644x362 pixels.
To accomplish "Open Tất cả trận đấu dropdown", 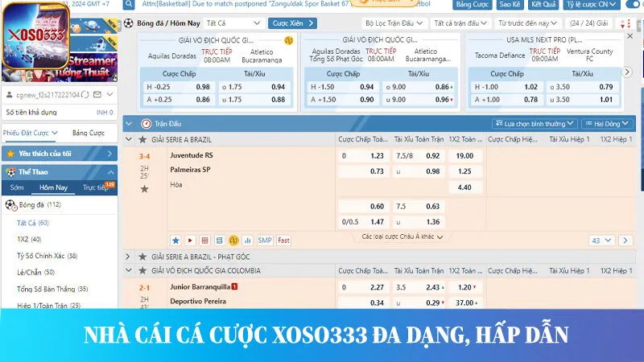I will [x=460, y=23].
